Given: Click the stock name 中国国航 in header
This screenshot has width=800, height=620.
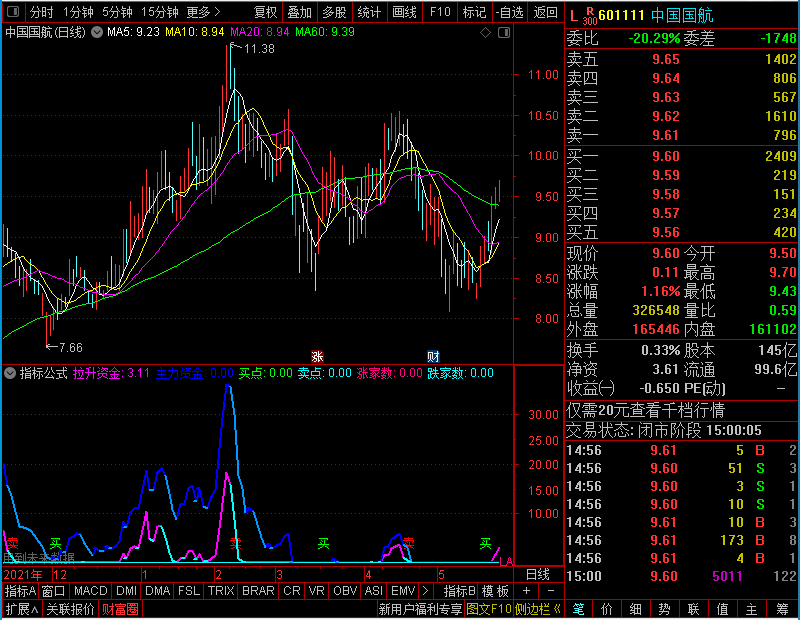Looking at the screenshot, I should tap(682, 16).
